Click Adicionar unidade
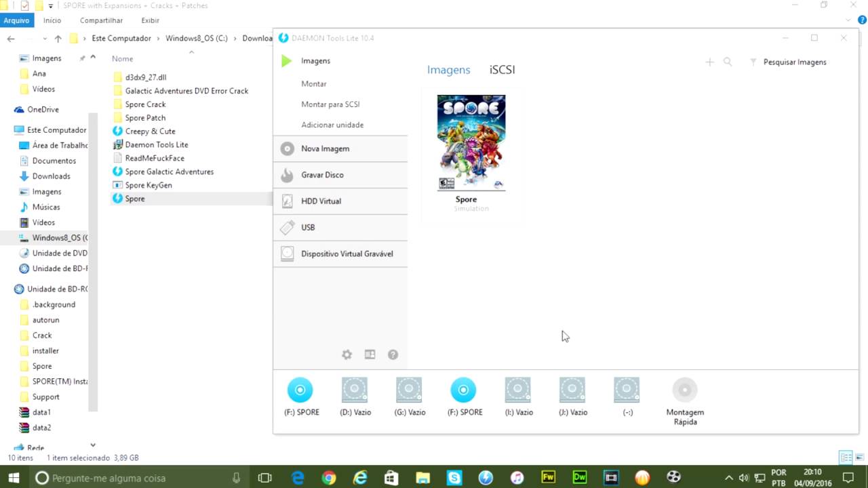Screen dimensions: 868x488 (x=332, y=125)
